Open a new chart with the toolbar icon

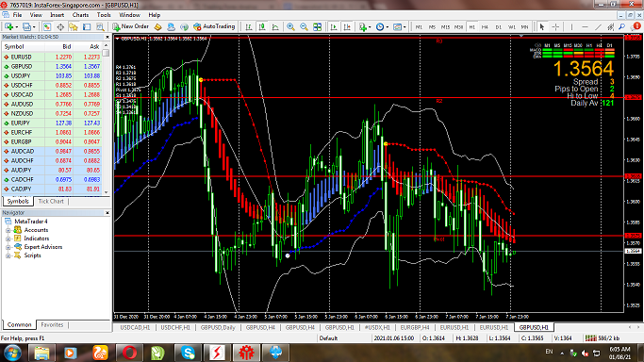pos(8,26)
